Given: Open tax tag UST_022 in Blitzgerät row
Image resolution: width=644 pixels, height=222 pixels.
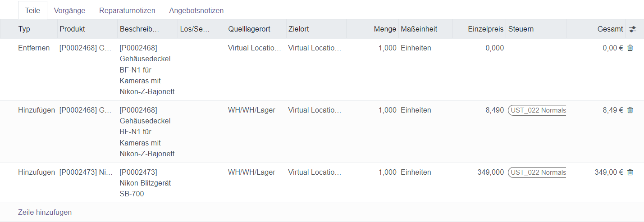Looking at the screenshot, I should pos(538,172).
